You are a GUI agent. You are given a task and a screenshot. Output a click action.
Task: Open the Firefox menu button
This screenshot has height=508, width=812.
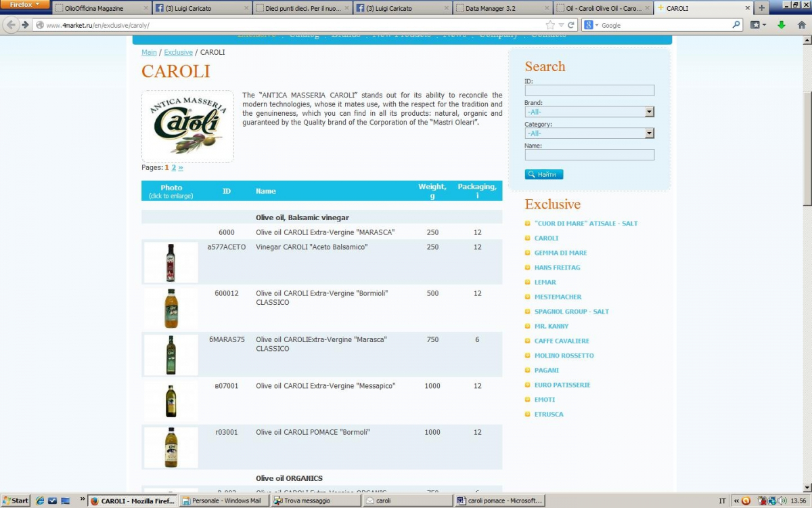(24, 5)
